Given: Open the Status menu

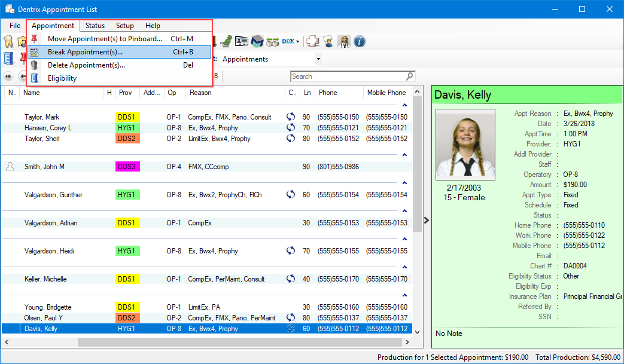Looking at the screenshot, I should (95, 26).
